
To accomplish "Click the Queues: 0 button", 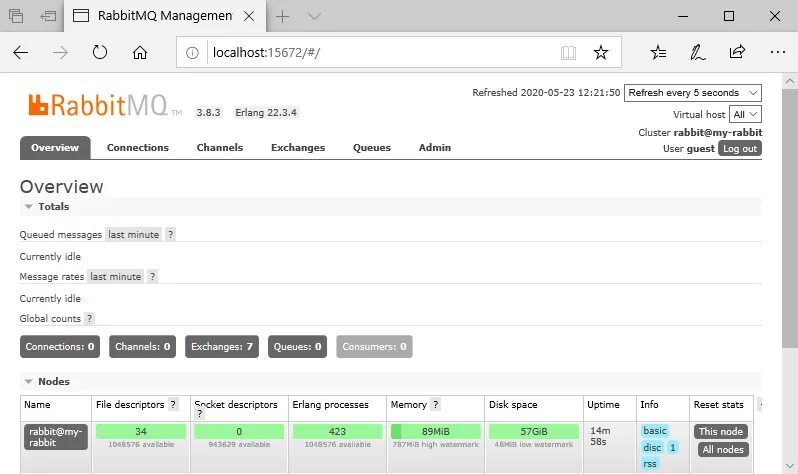I will tap(297, 347).
